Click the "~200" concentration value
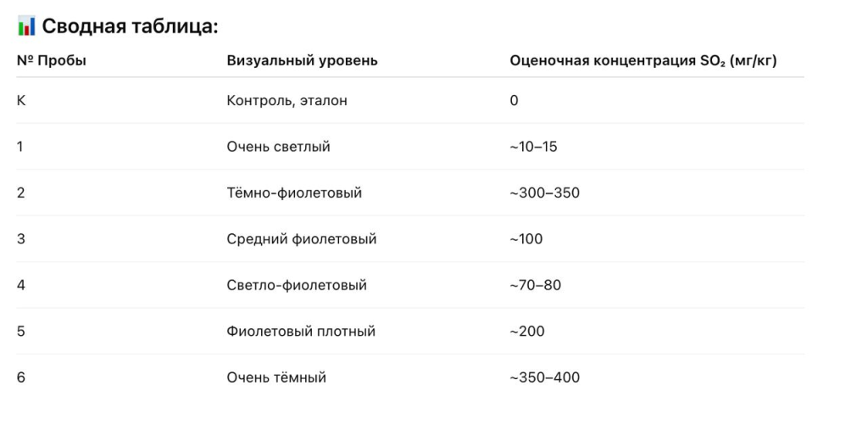Screen dimensions: 868x430 coord(526,332)
